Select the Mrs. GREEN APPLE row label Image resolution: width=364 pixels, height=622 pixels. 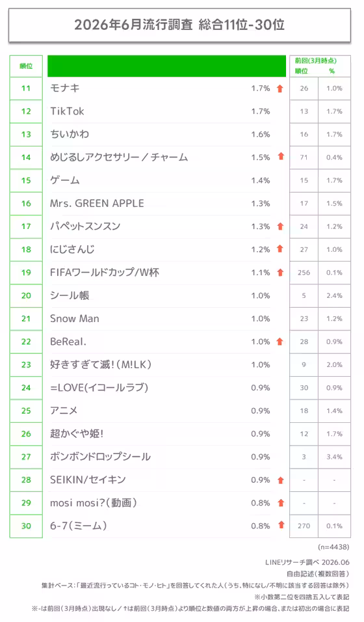[x=97, y=204]
